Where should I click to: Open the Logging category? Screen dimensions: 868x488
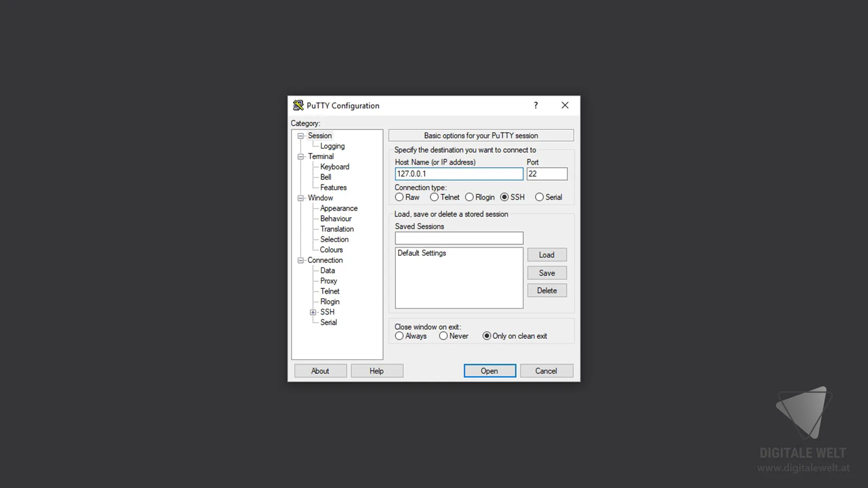point(332,146)
